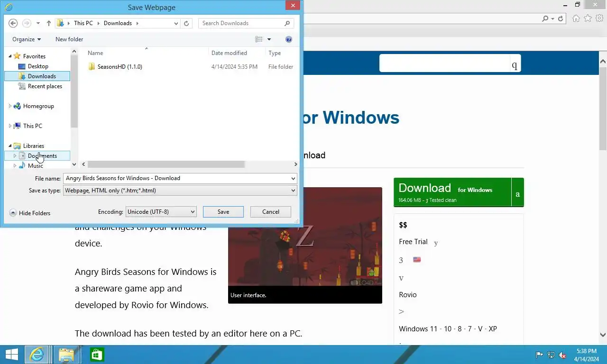Expand the Music library
The height and width of the screenshot is (364, 607).
[x=15, y=166]
